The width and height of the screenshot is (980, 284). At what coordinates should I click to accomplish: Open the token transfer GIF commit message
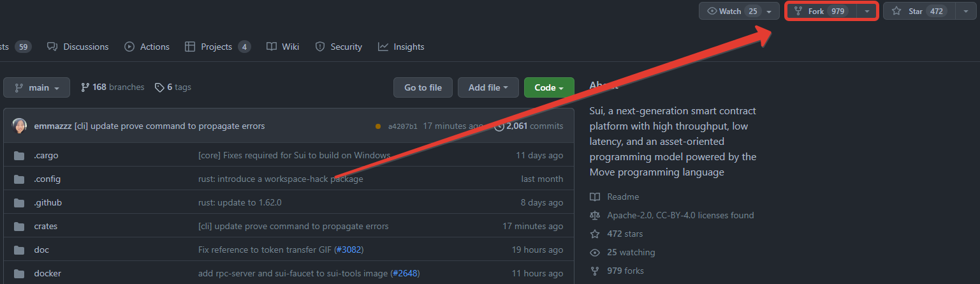[265, 250]
